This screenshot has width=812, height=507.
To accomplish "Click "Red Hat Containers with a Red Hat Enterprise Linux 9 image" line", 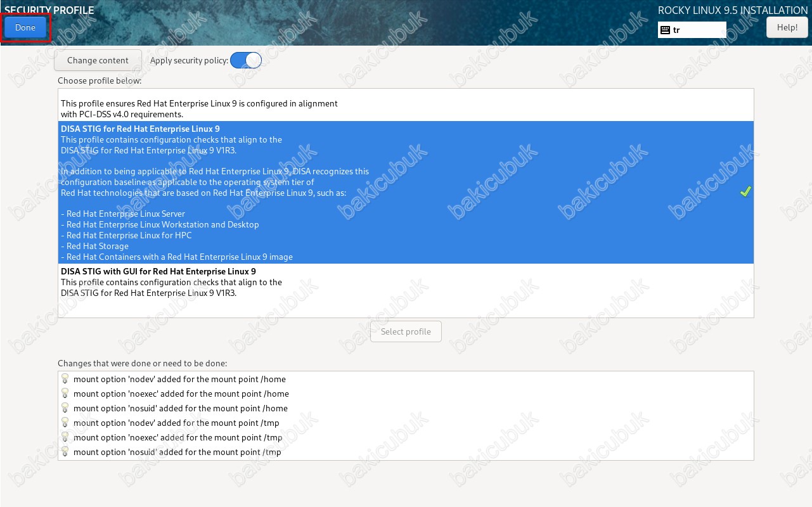I will pos(177,257).
